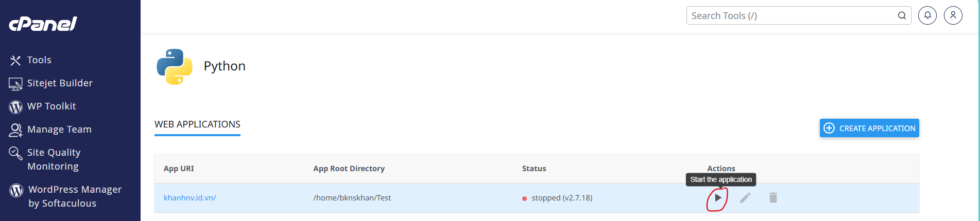Start the application with the play icon
Image resolution: width=980 pixels, height=221 pixels.
pos(718,198)
